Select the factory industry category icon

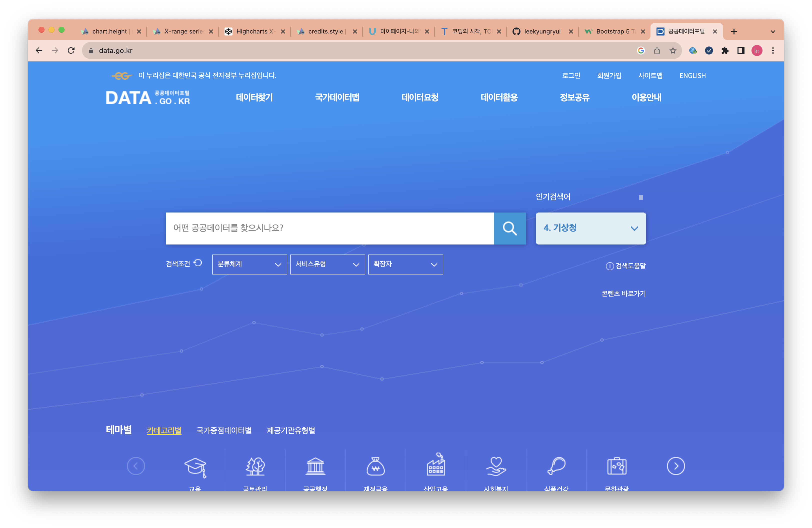tap(436, 465)
